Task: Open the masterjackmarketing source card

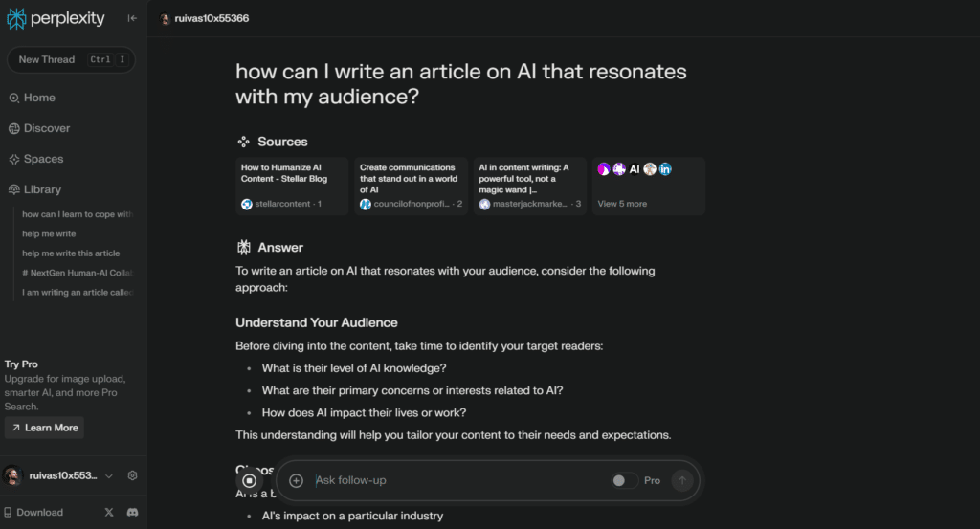Action: 529,187
